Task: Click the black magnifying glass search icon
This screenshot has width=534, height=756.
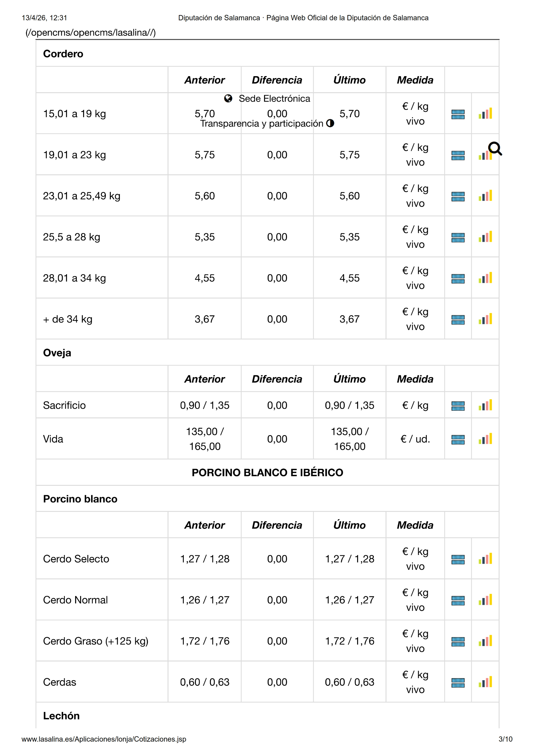Action: point(495,149)
